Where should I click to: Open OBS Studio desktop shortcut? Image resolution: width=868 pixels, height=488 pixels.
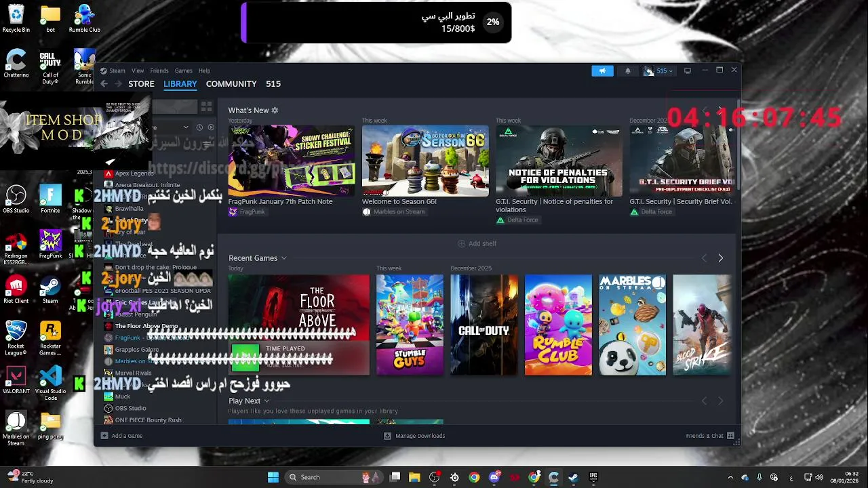coord(16,200)
